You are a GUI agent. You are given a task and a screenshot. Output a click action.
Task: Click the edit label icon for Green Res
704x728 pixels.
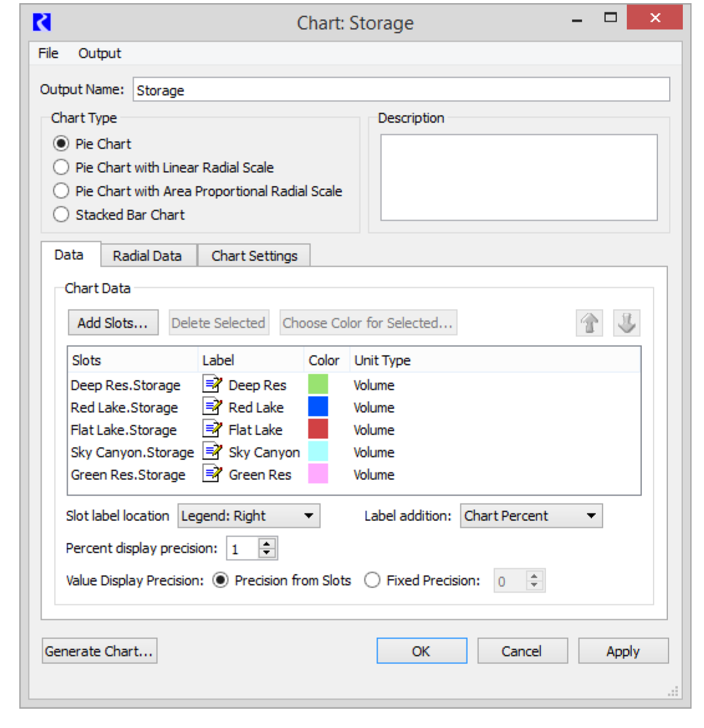[212, 474]
